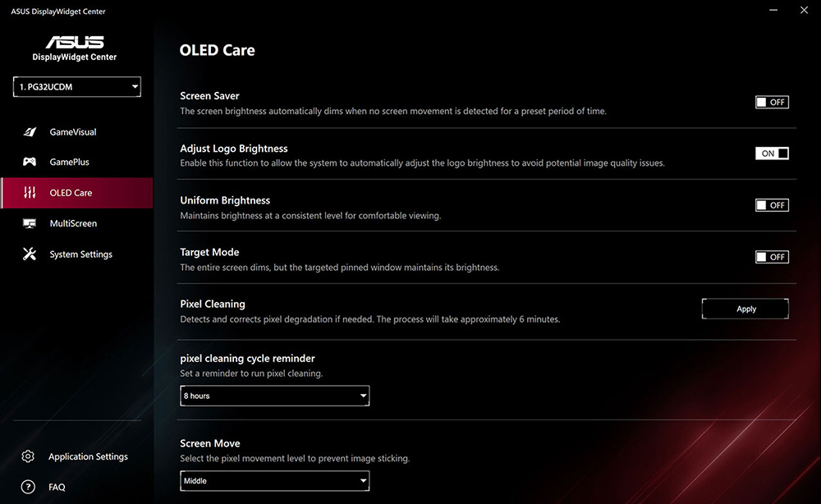Open the monitor selection dropdown PG32UCDM
The width and height of the screenshot is (821, 504).
[76, 86]
